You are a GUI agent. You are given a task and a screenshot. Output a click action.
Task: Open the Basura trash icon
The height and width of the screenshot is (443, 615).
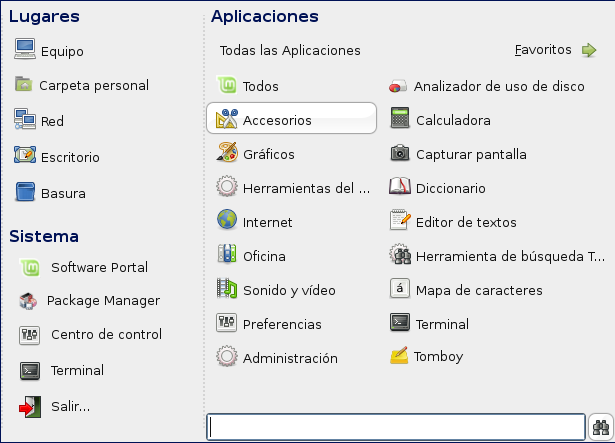[25, 192]
